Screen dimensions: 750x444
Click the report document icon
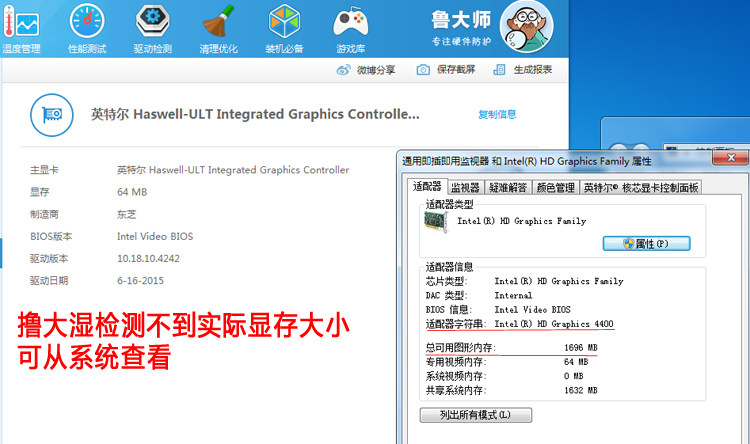[499, 70]
